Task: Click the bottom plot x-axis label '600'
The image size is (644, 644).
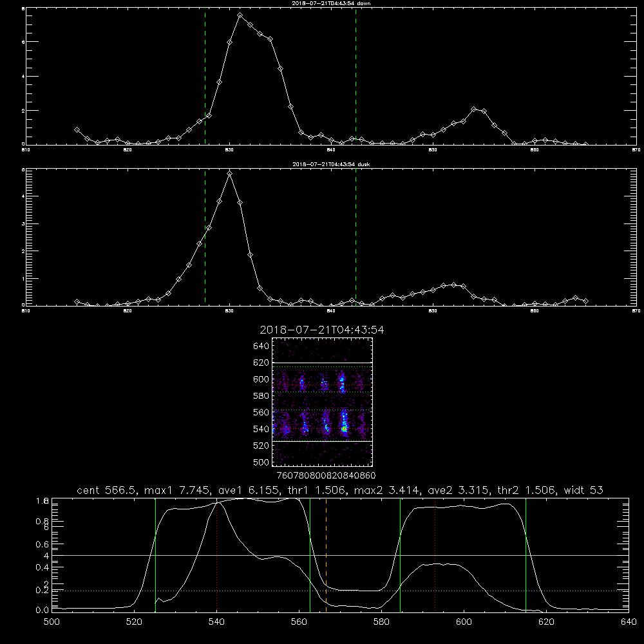Action: tap(464, 621)
